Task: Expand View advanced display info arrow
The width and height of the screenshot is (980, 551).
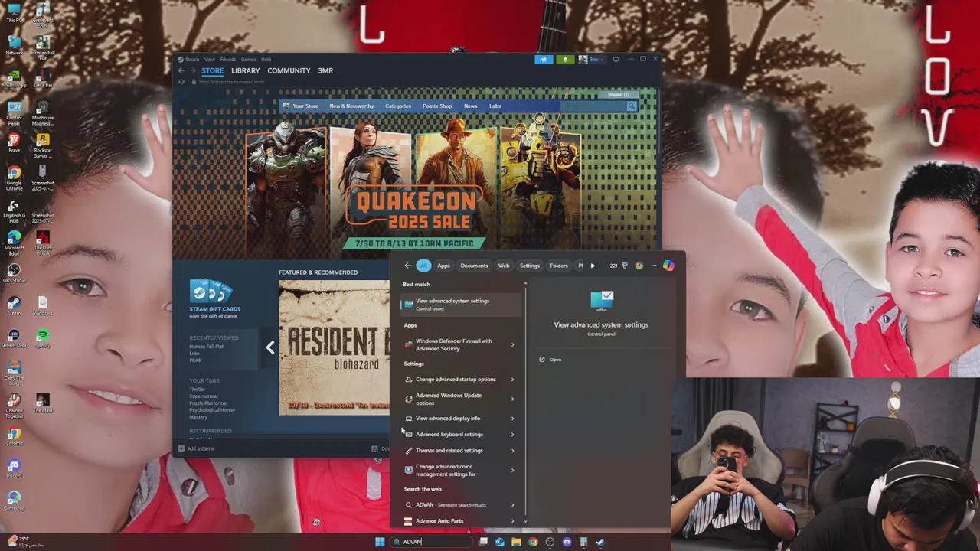Action: [512, 419]
